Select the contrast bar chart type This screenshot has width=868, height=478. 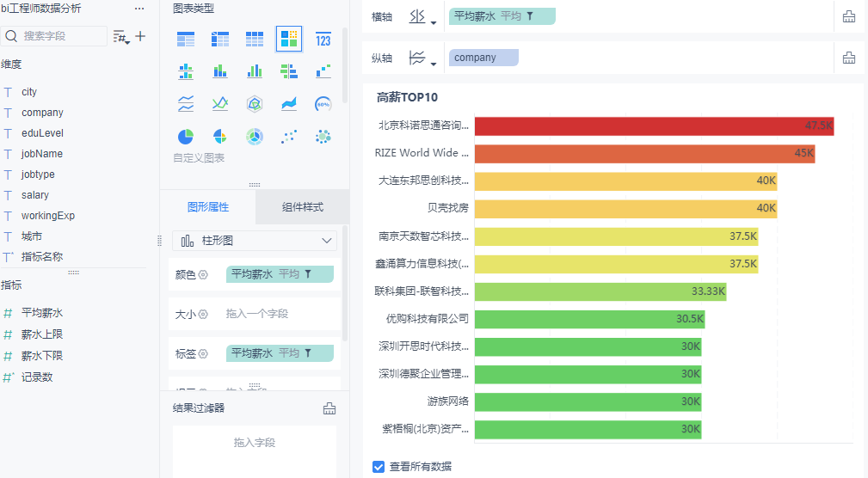coord(289,71)
